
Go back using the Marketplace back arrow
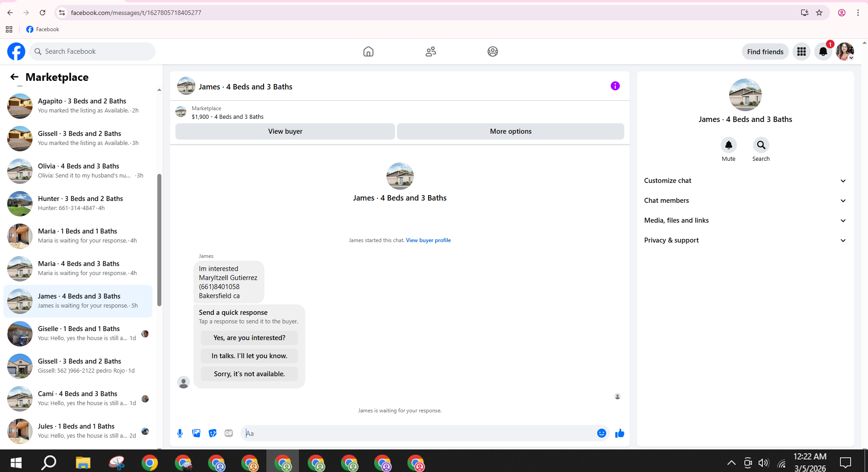[x=14, y=77]
